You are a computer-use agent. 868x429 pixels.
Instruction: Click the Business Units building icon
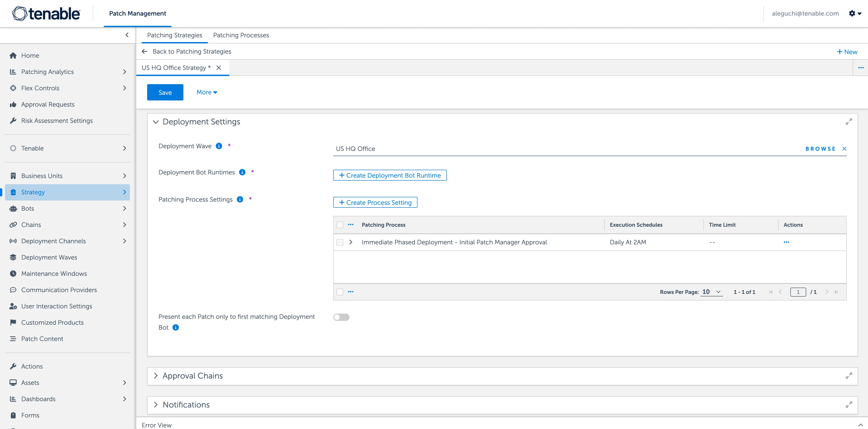[x=13, y=176]
